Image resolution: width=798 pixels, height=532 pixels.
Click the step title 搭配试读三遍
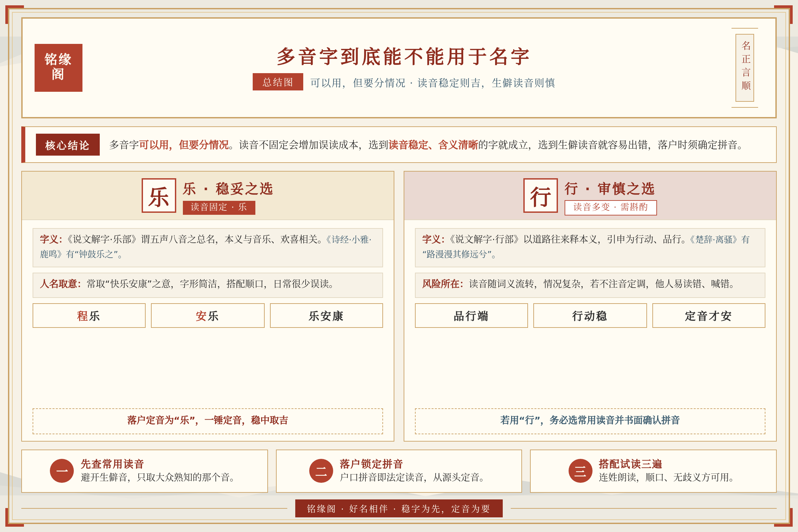pos(630,464)
